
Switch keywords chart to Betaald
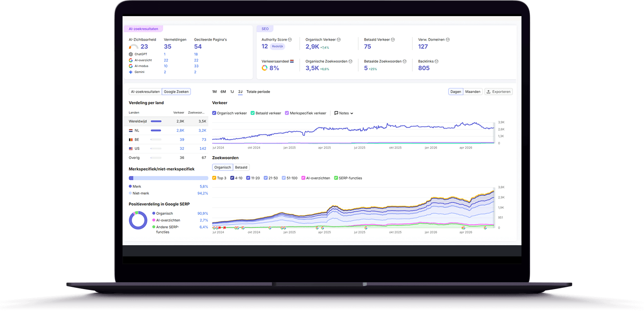241,167
